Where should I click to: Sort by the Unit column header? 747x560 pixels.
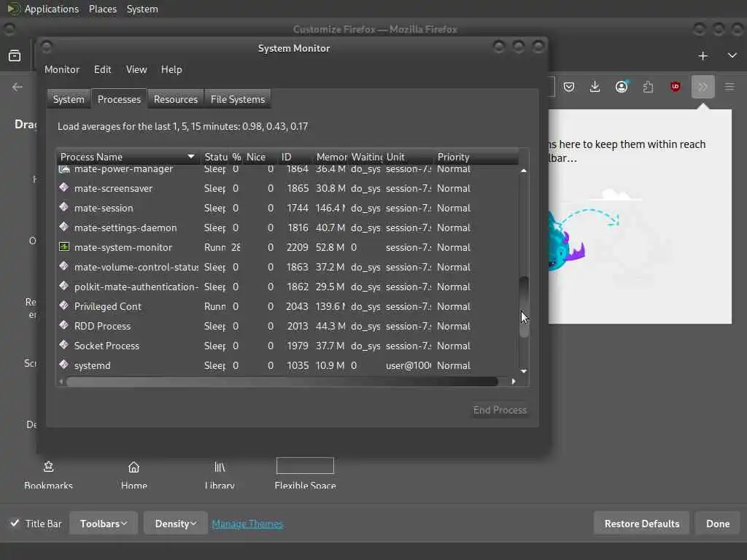[x=408, y=157]
